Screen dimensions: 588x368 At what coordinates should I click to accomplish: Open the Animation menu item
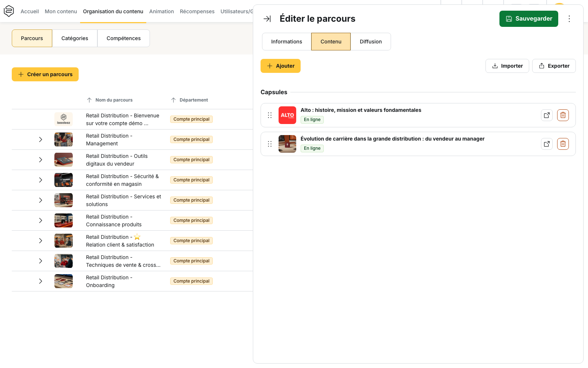click(x=162, y=11)
